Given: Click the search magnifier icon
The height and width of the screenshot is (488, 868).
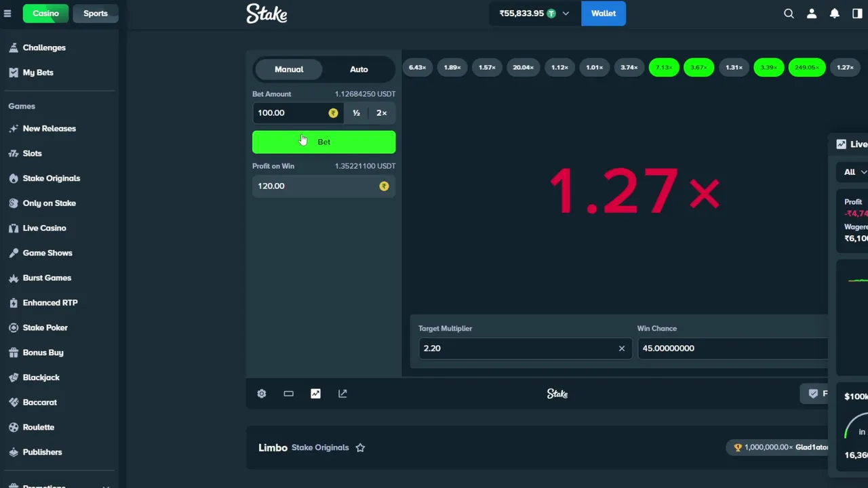Looking at the screenshot, I should [789, 14].
